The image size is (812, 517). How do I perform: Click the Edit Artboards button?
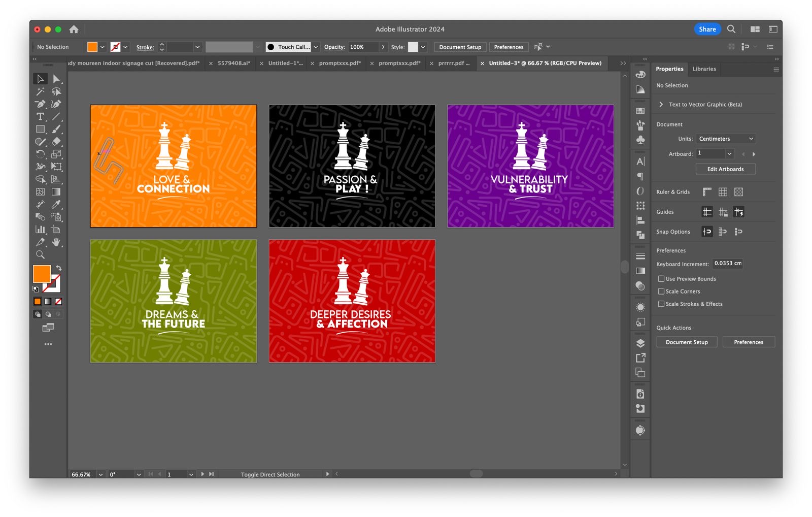(x=725, y=169)
